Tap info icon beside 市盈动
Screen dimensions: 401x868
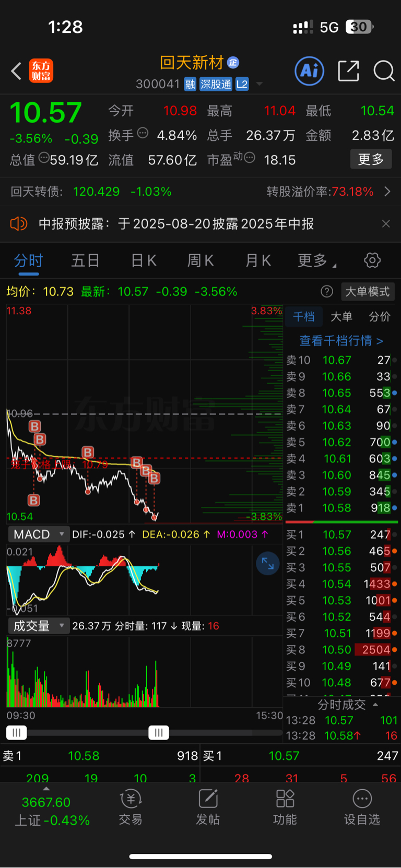click(250, 157)
